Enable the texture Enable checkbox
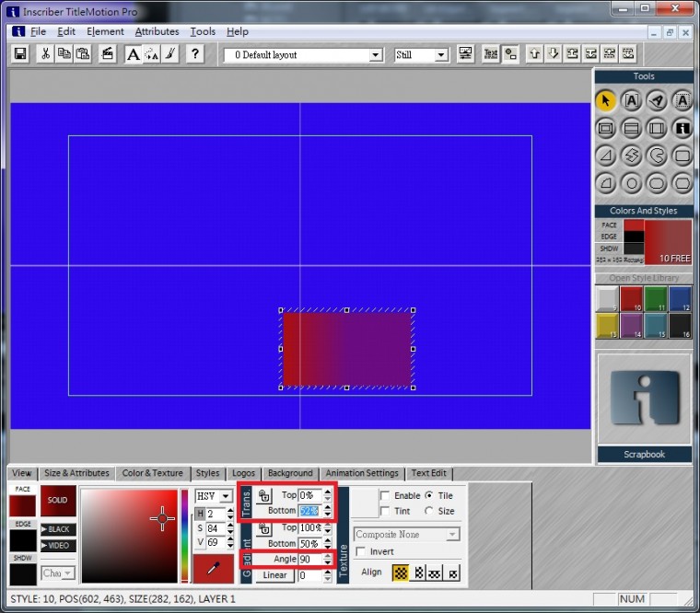Image resolution: width=700 pixels, height=613 pixels. click(x=385, y=496)
